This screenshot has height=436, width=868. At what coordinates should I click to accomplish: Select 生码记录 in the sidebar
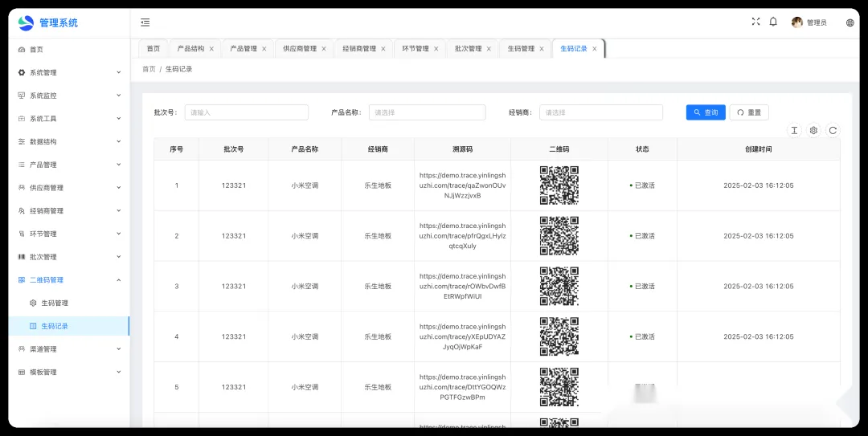pyautogui.click(x=68, y=327)
